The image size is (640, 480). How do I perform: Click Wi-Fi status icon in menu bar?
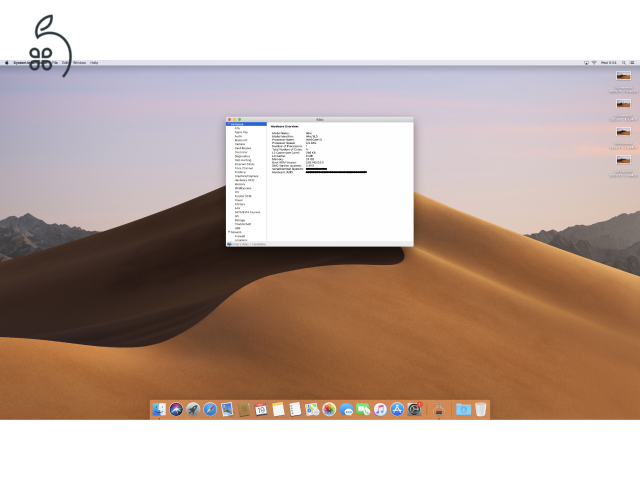click(x=594, y=63)
